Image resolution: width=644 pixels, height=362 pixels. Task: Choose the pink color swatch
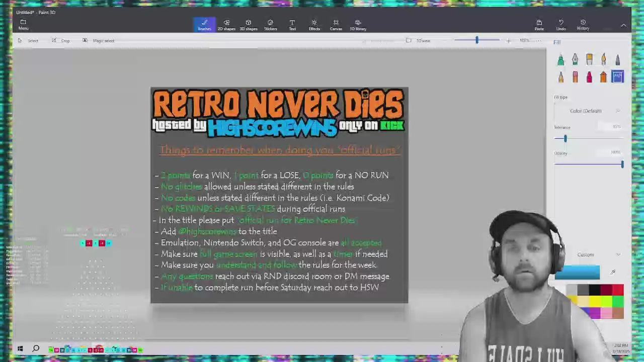click(606, 313)
